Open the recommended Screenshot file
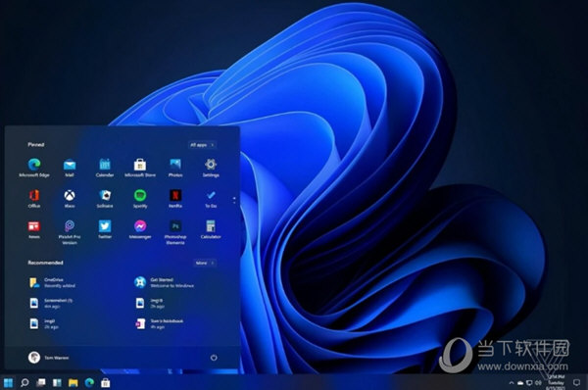This screenshot has width=588, height=390. (x=51, y=303)
